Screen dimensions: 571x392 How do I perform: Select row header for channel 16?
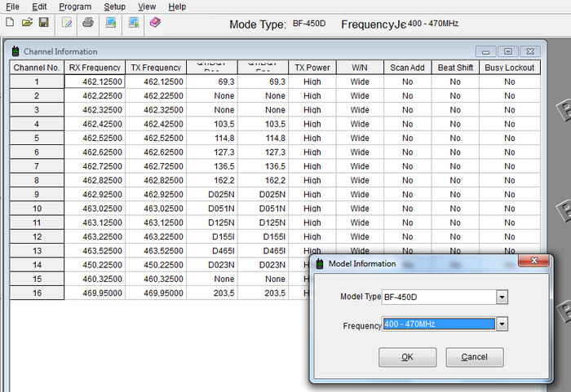coord(37,293)
